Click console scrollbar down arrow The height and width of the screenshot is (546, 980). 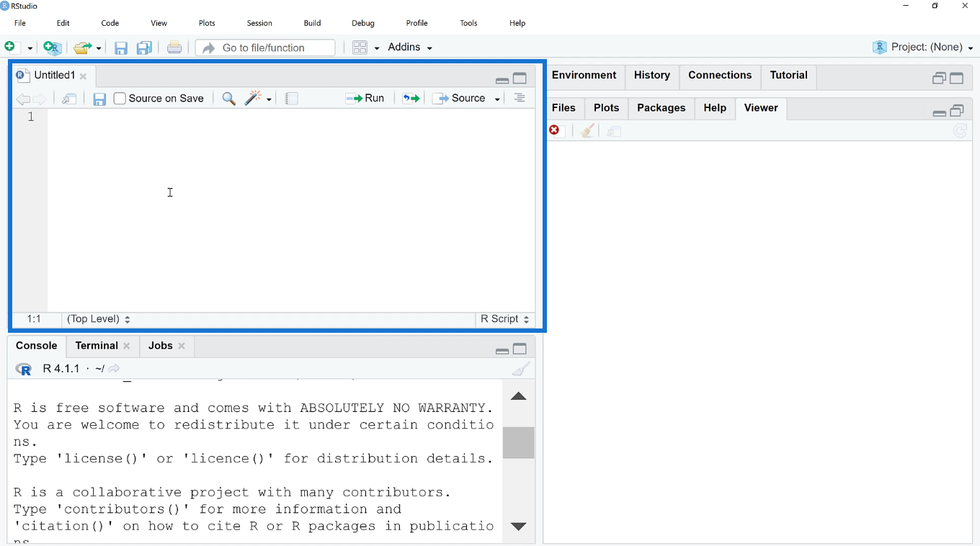(x=518, y=527)
